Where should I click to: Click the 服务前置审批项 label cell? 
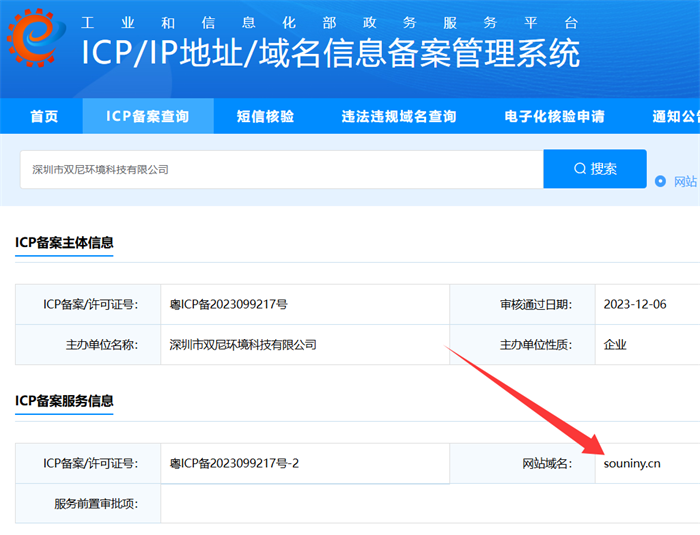(88, 504)
